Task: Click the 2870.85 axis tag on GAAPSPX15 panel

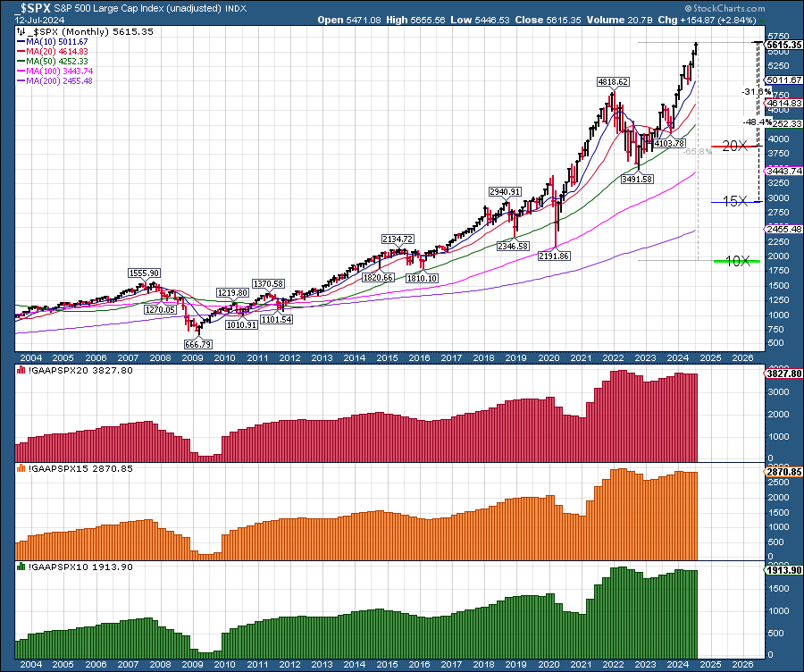Action: (x=783, y=472)
